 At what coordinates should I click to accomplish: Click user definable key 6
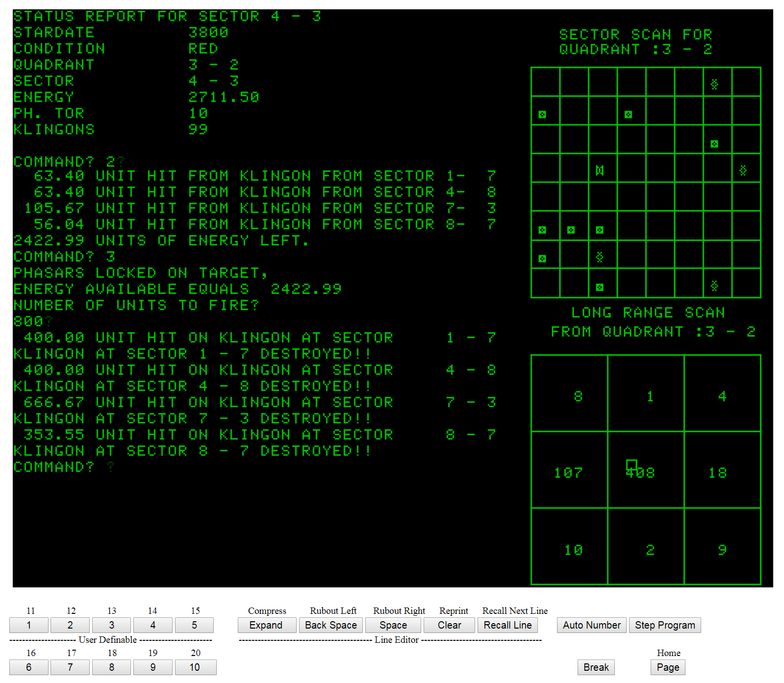(29, 667)
